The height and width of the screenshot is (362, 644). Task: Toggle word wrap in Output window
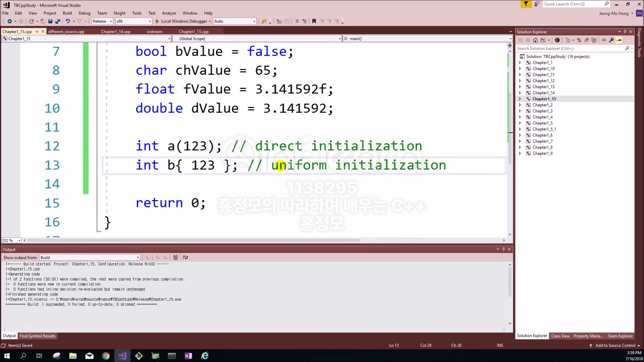185,257
